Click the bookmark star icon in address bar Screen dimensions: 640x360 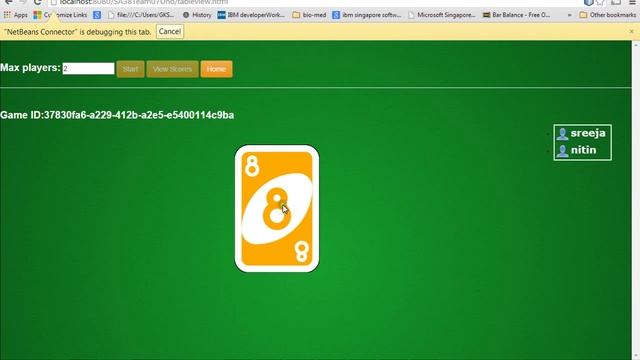(x=600, y=2)
